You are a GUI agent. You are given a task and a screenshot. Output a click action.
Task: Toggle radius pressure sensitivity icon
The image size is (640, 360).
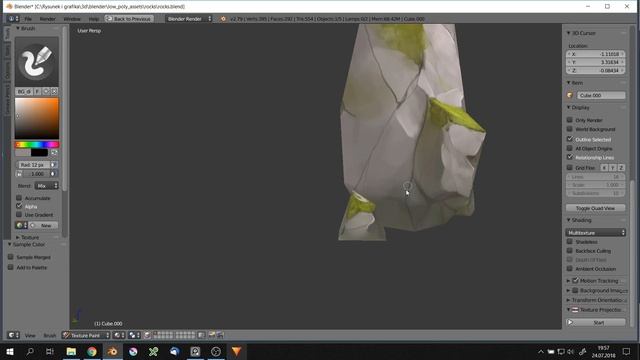point(53,164)
